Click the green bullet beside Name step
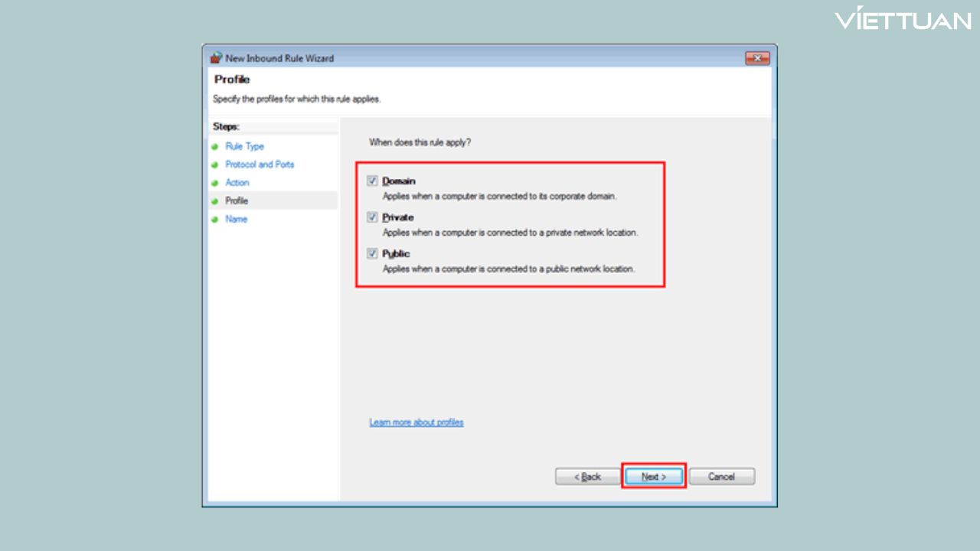The width and height of the screenshot is (980, 551). pos(215,220)
